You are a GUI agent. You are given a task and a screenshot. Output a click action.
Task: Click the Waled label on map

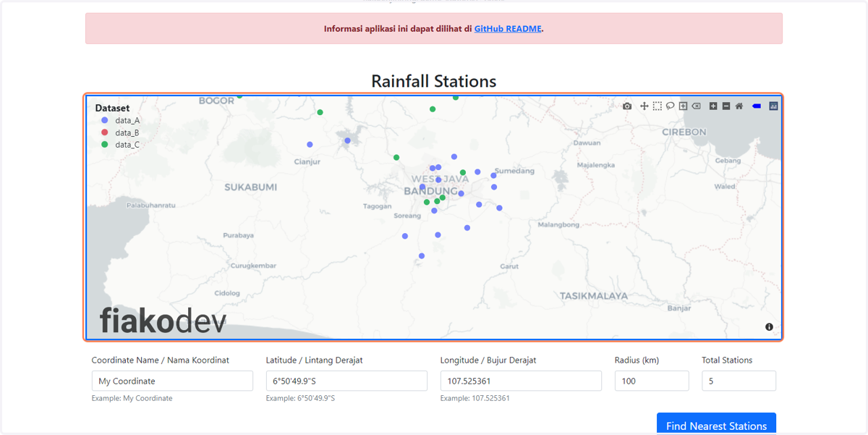pos(724,187)
